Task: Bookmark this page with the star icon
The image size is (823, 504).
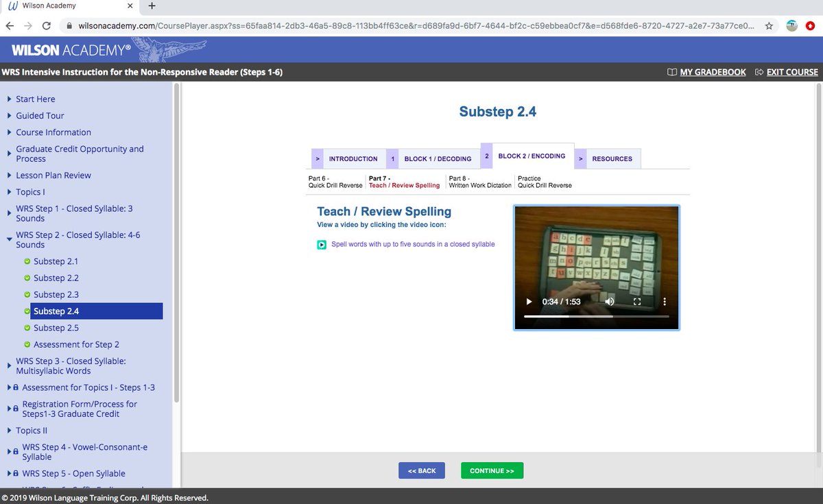Action: (x=770, y=26)
